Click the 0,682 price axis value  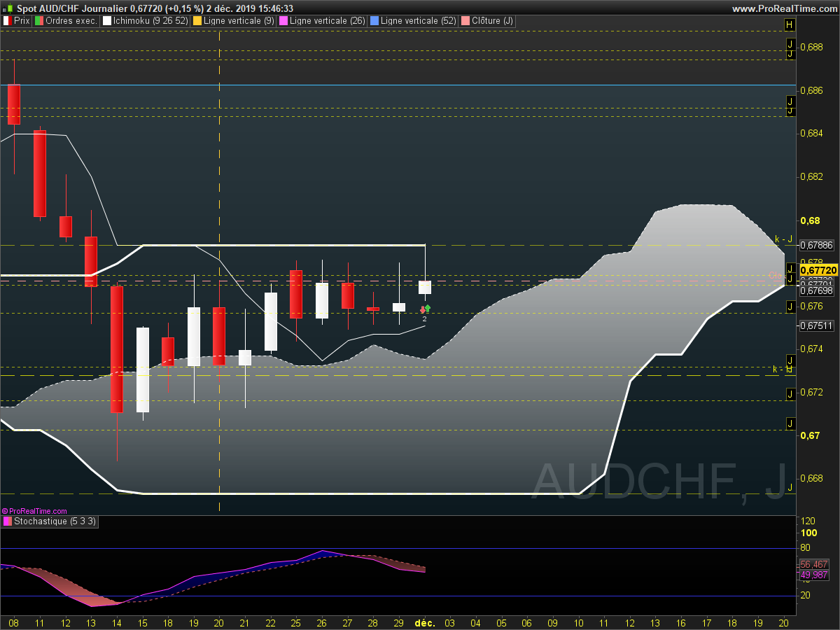tap(811, 176)
